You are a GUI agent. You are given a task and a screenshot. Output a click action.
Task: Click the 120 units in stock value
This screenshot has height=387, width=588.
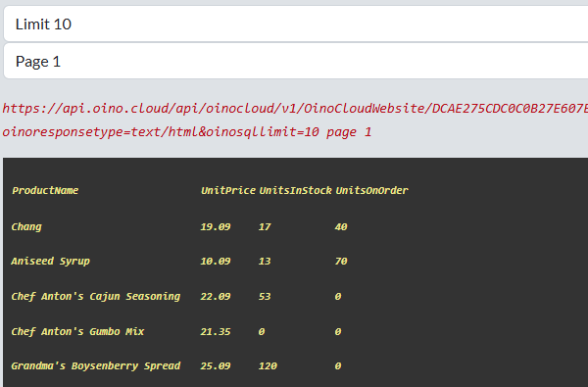point(268,365)
